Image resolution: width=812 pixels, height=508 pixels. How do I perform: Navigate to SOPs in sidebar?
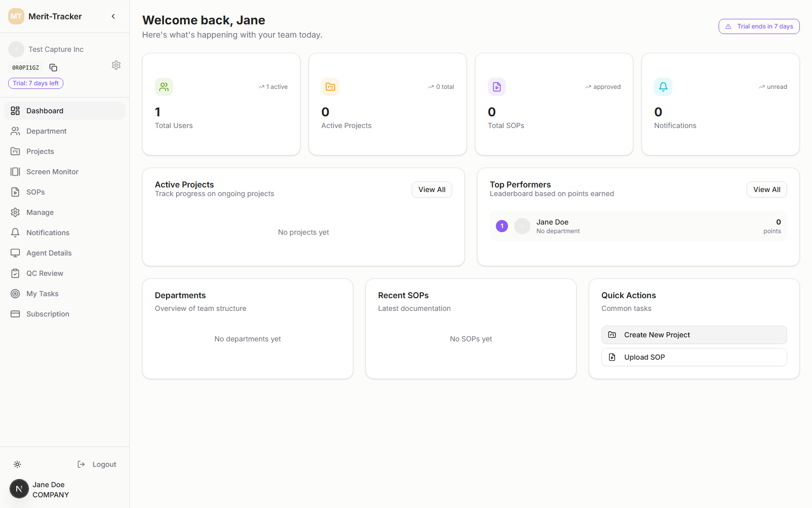click(64, 192)
